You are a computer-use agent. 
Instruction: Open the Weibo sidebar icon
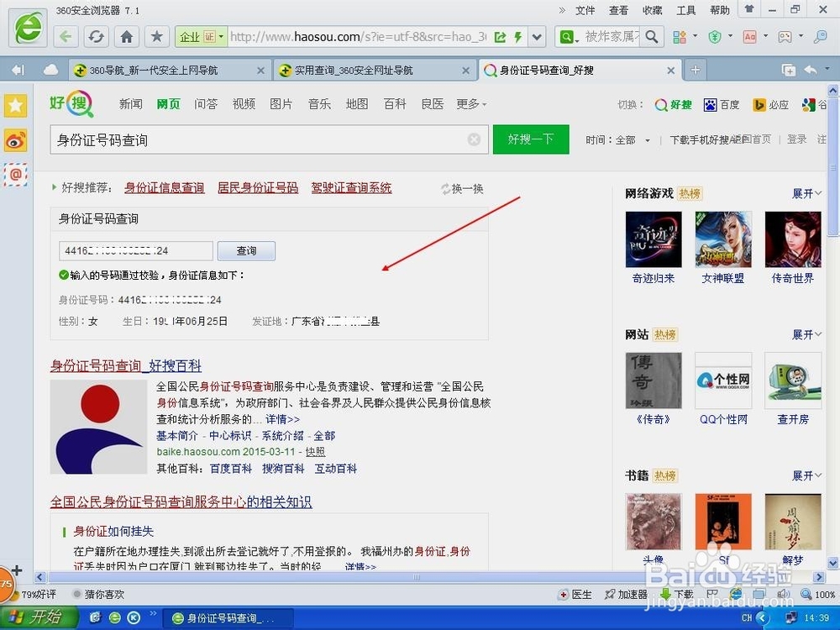[15, 140]
